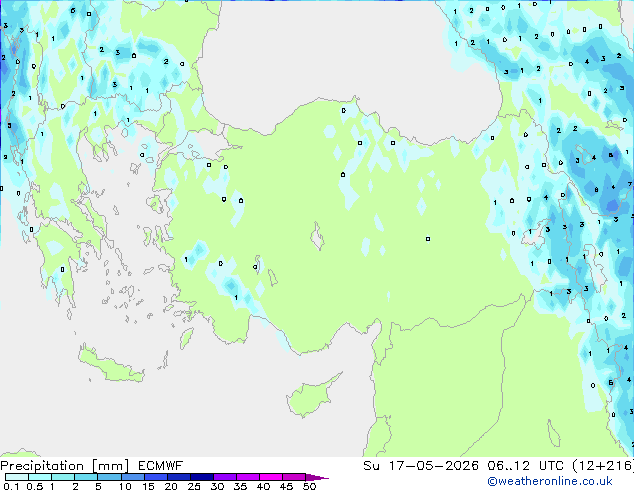Click the '25' legend label

coord(194,486)
